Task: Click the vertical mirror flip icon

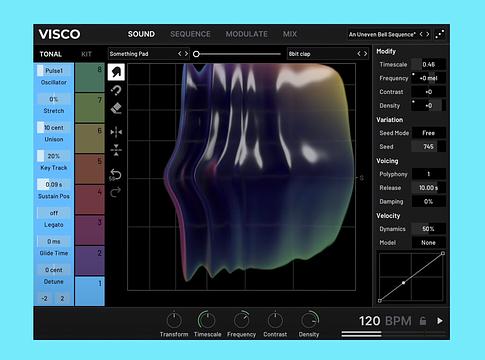Action: pyautogui.click(x=116, y=150)
